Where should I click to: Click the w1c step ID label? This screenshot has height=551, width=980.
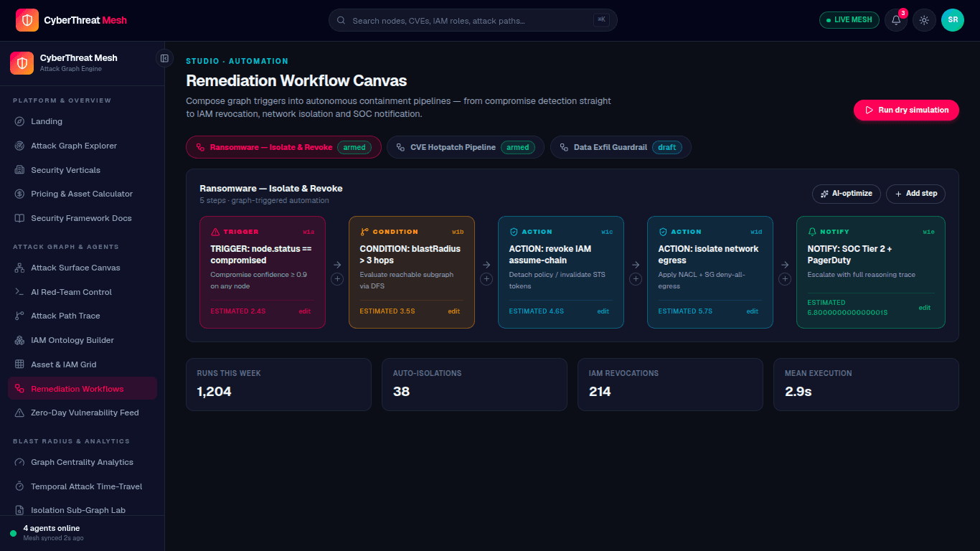[607, 232]
